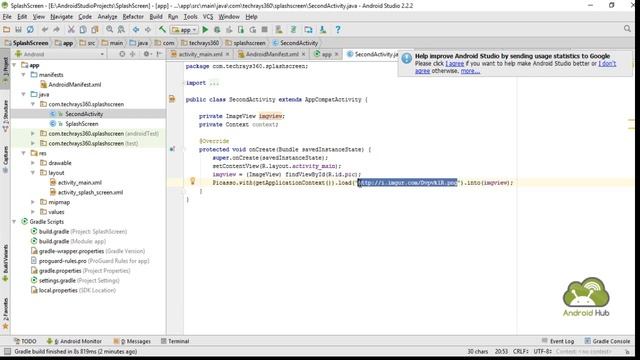640x360 pixels.
Task: Expand the folded import block
Action: pos(214,83)
